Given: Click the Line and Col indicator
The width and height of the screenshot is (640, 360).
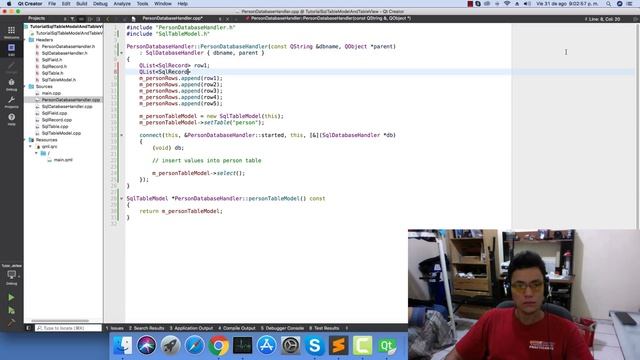Looking at the screenshot, I should pos(602,19).
